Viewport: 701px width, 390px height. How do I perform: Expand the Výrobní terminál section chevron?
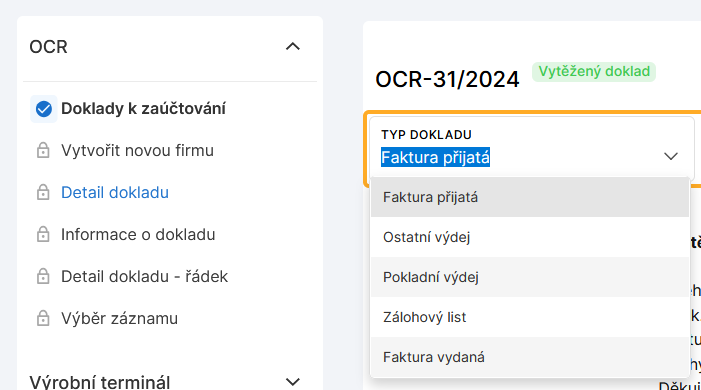click(x=293, y=382)
